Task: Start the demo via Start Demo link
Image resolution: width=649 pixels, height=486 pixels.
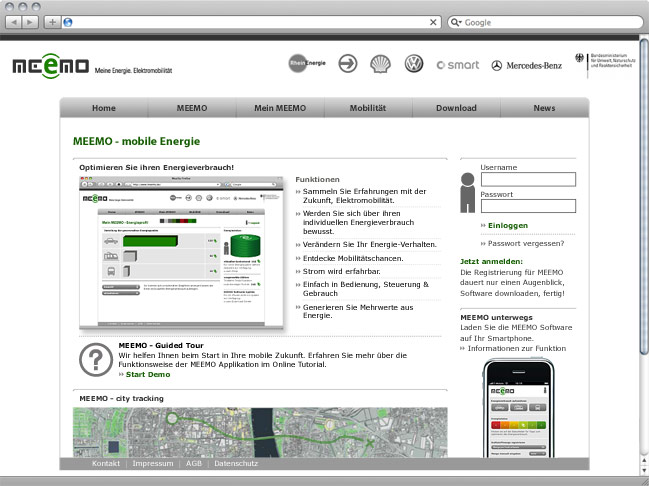Action: pyautogui.click(x=147, y=374)
